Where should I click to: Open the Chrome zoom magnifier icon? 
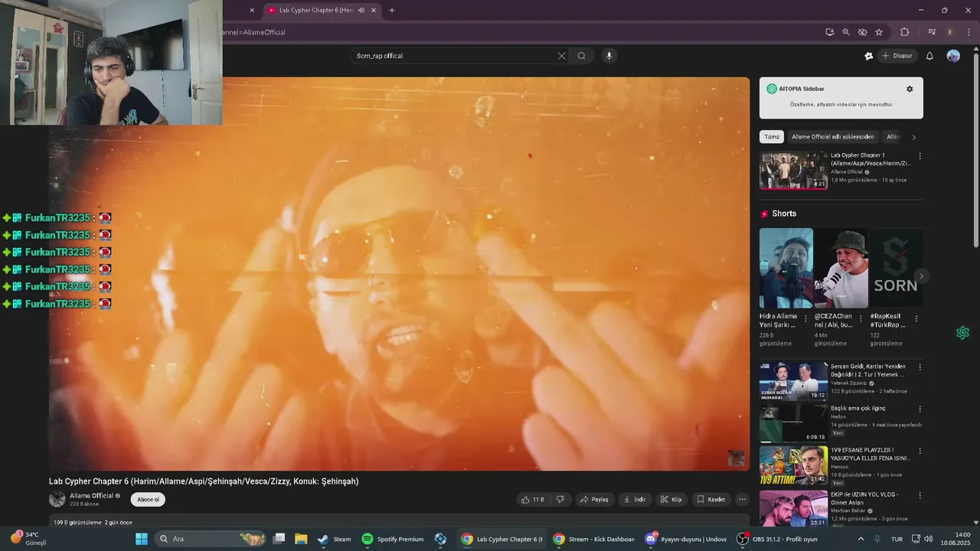coord(846,32)
